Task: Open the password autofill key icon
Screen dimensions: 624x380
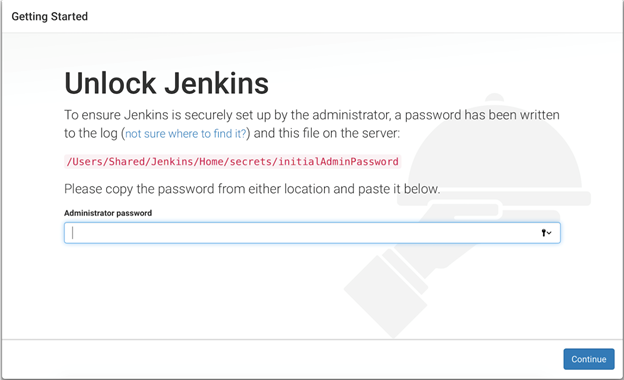Action: (x=546, y=233)
